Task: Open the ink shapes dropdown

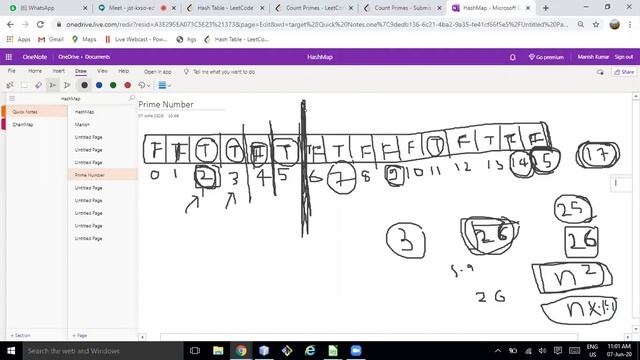Action: 144,85
